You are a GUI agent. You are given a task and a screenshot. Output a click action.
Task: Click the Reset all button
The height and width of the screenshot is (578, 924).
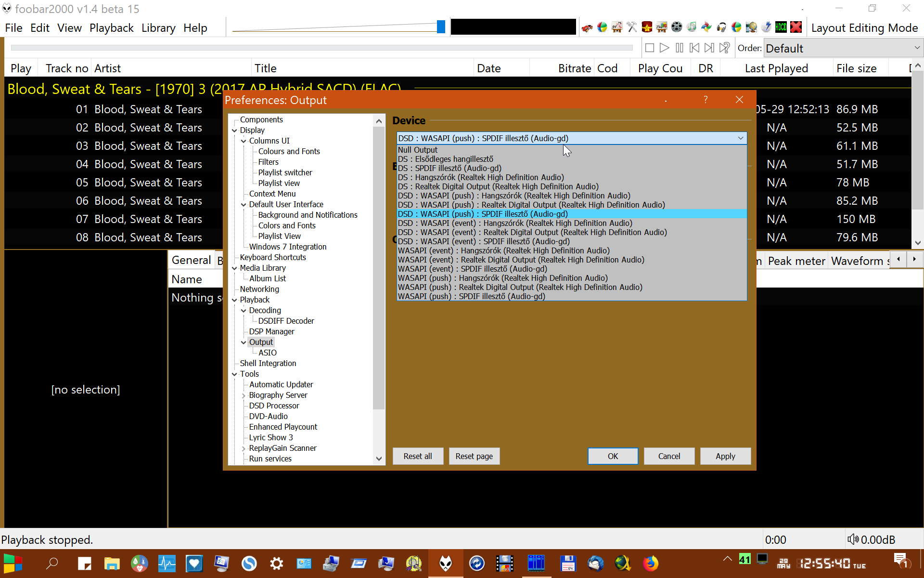418,456
